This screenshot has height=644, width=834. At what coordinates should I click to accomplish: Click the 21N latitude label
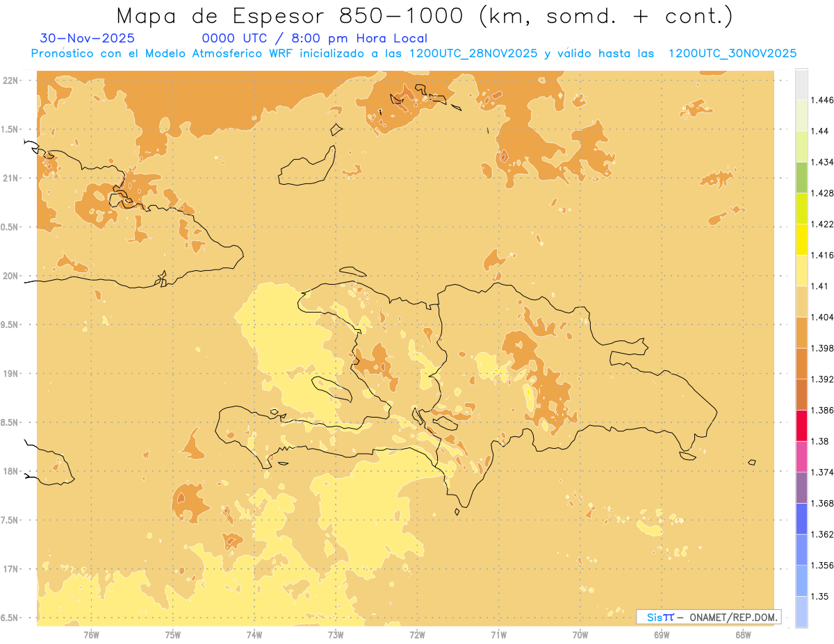pyautogui.click(x=10, y=178)
